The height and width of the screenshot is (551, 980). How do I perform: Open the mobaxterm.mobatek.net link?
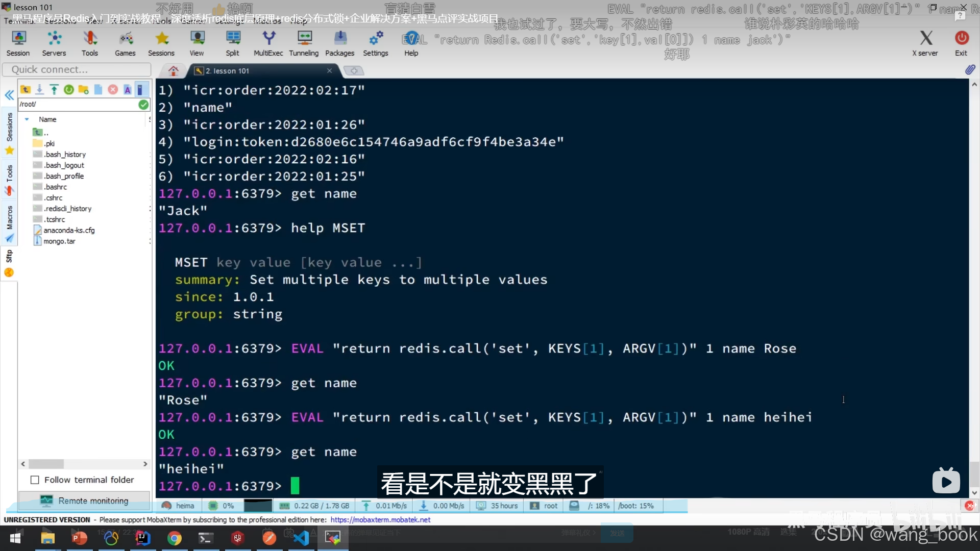coord(380,519)
